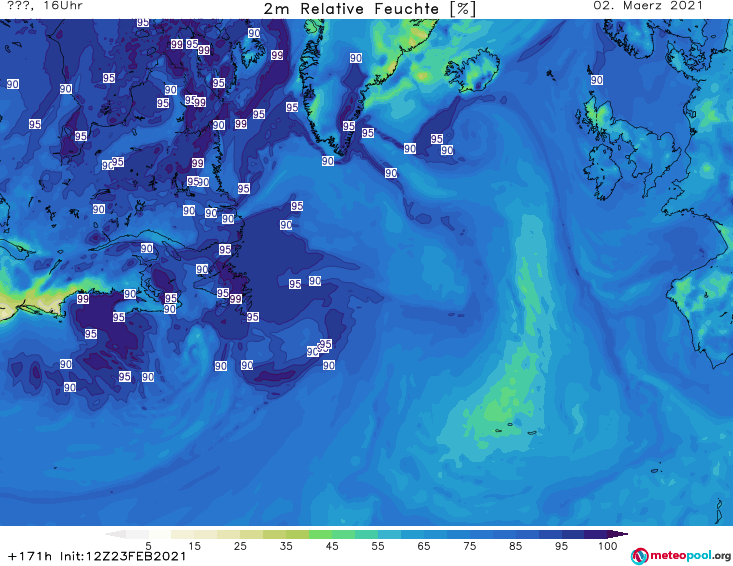Screen dimensions: 733x566
Task: Click the '???, 16Uhr' time label
Action: point(45,6)
